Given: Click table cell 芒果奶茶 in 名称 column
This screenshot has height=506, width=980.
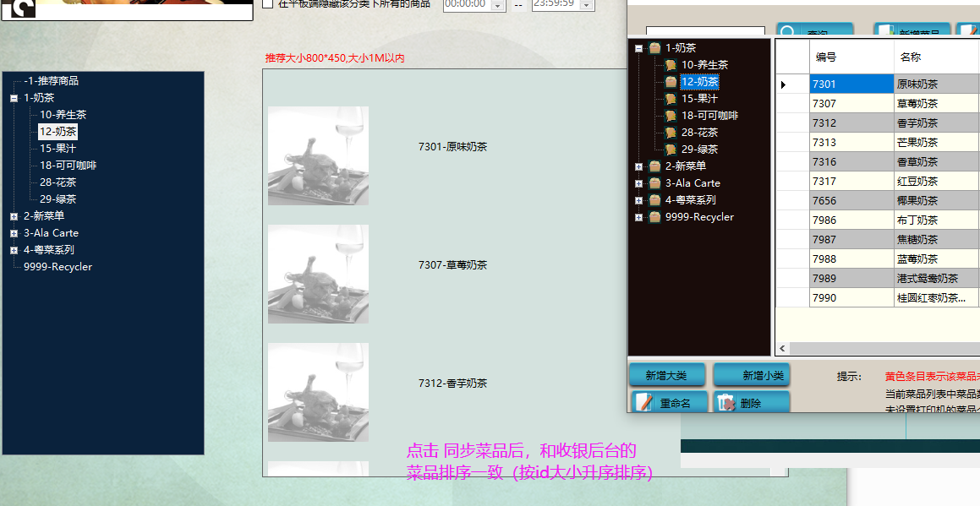Looking at the screenshot, I should coord(936,143).
